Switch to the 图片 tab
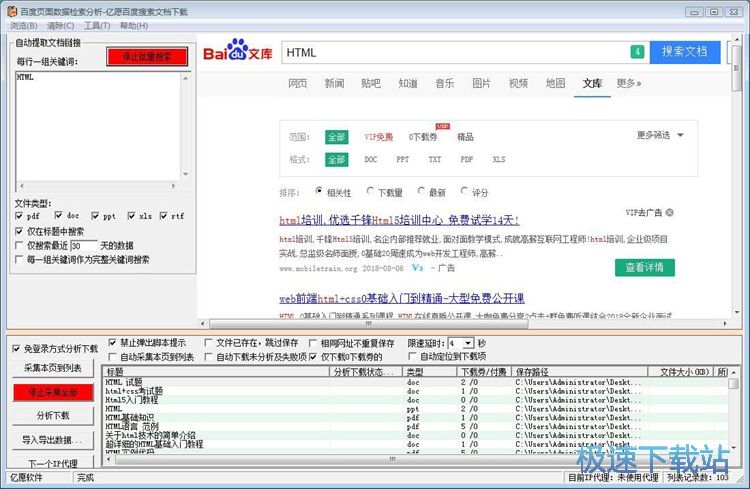 [482, 83]
